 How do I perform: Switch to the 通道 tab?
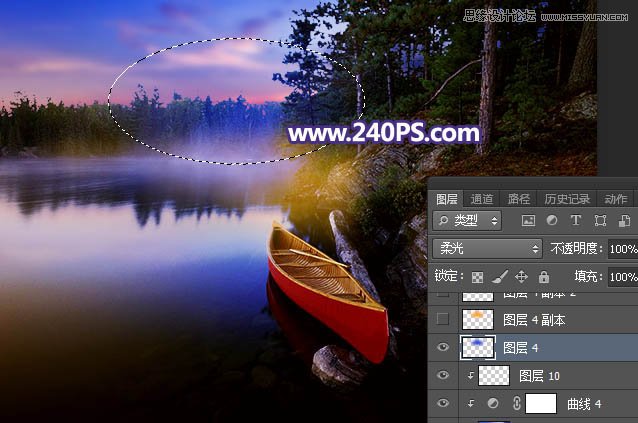point(482,199)
